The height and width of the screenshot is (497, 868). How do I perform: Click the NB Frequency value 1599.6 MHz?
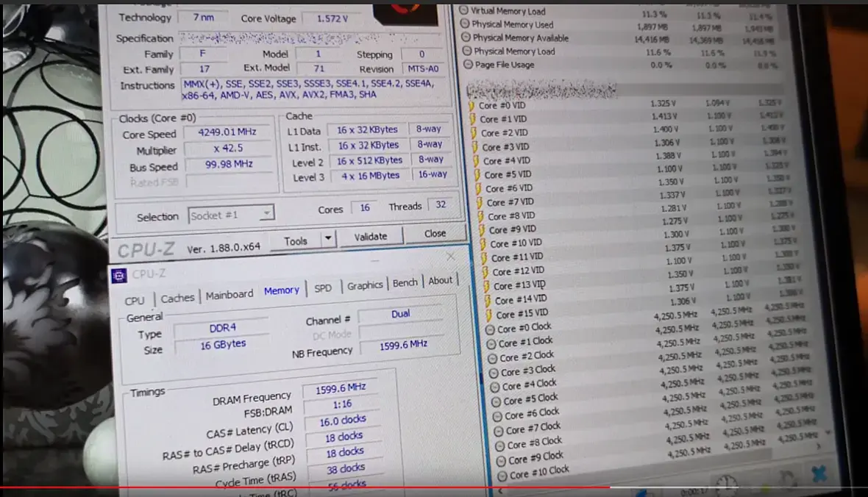(403, 345)
